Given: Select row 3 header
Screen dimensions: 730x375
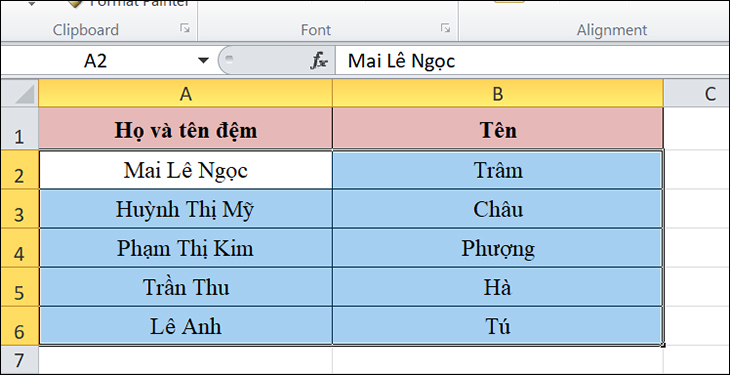Looking at the screenshot, I should 20,209.
